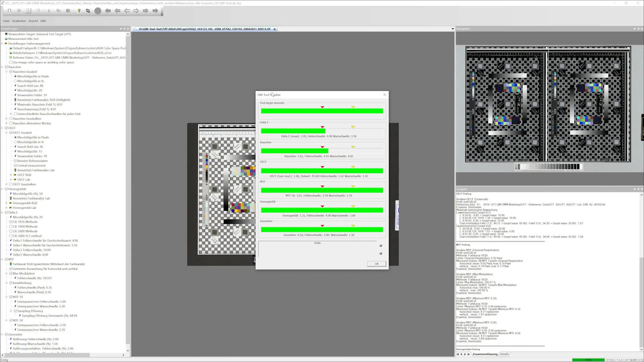Click the paste toolbar icon
Image resolution: width=644 pixels, height=362 pixels.
68,11
